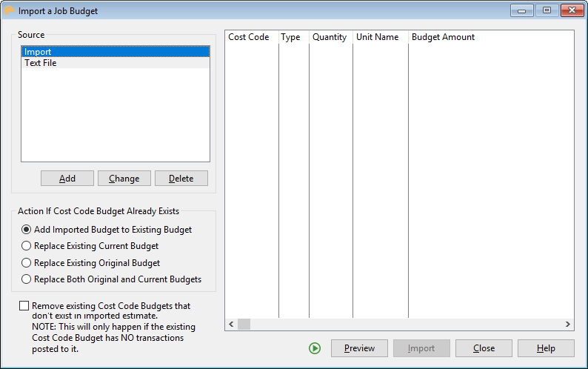Close the Import a Job Budget dialog

(484, 348)
